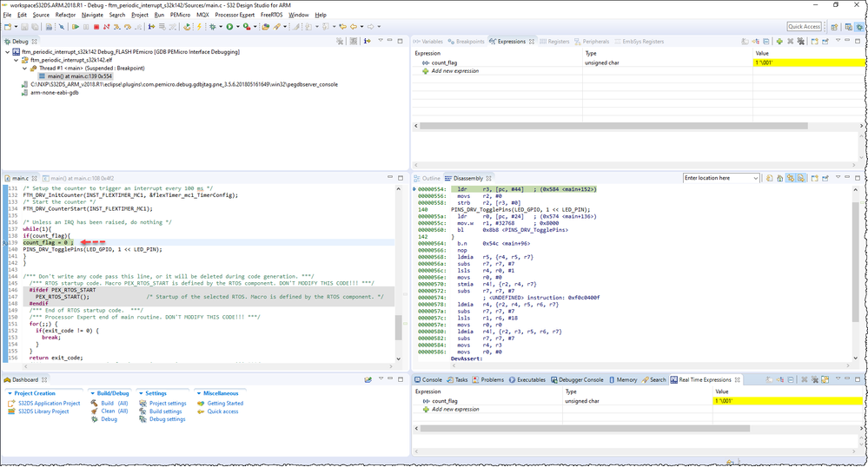
Task: Click the code editor vertical scrollbar
Action: point(399,326)
